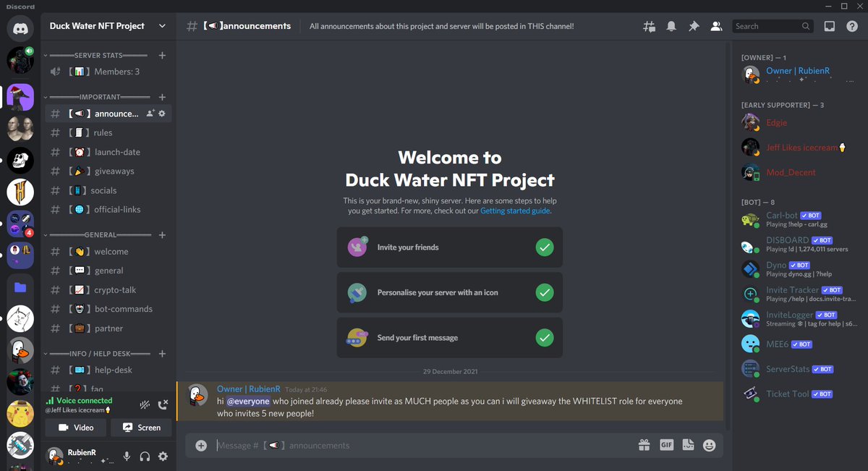Open the launch-date channel
The height and width of the screenshot is (471, 868).
coord(109,152)
